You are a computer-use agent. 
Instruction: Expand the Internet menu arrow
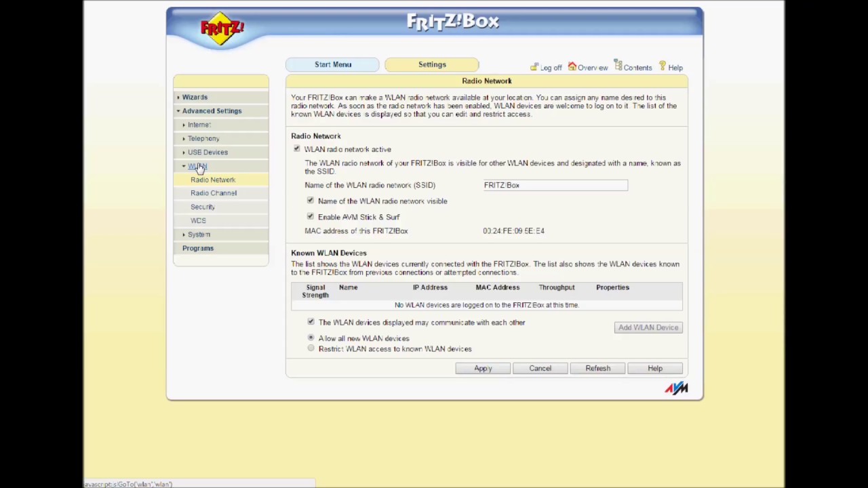tap(184, 125)
